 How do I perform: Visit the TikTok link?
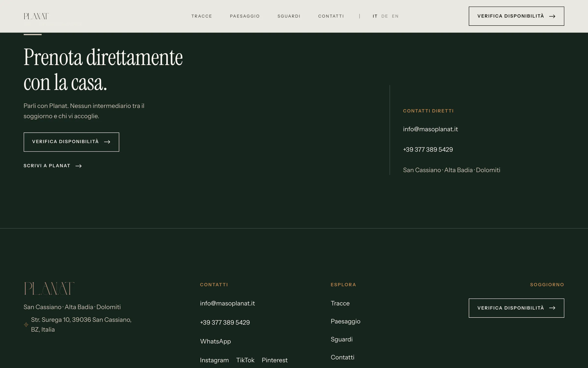pos(245,360)
